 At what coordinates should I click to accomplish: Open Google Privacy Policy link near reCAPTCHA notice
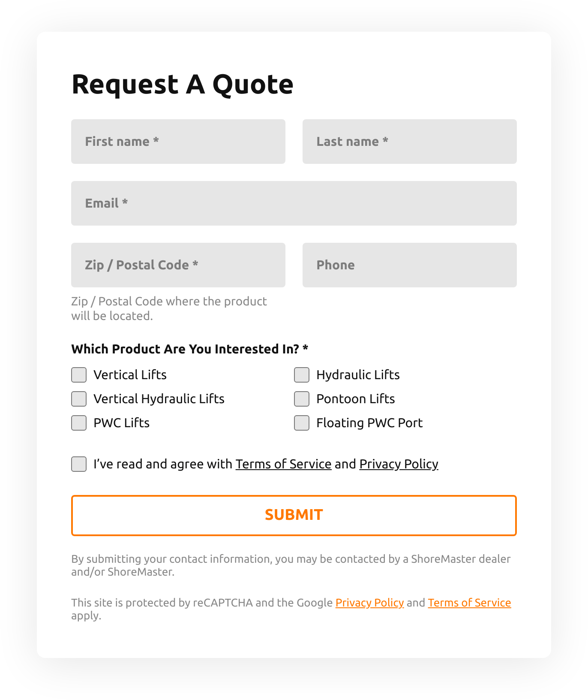(370, 603)
